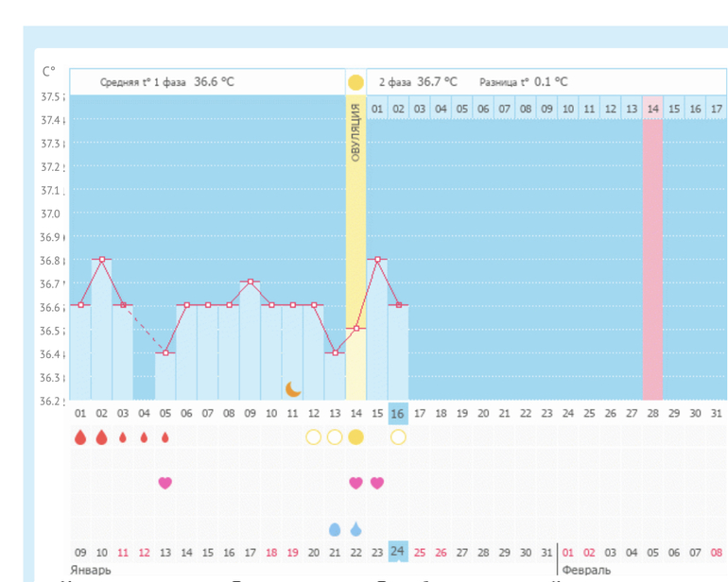Select the 36.7 temperature point on day 09
The image size is (728, 582).
pyautogui.click(x=251, y=282)
